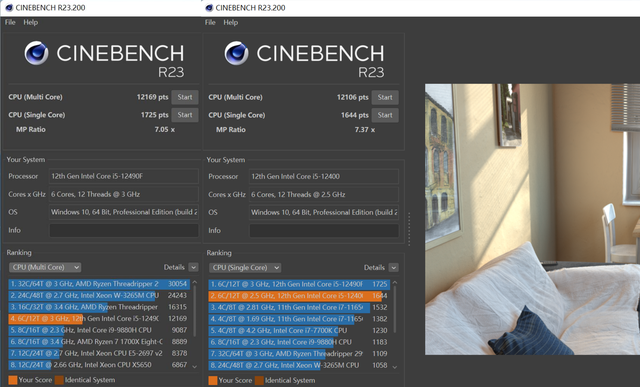Image resolution: width=640 pixels, height=387 pixels.
Task: Click the orange Your Score swatch, left window
Action: pyautogui.click(x=13, y=380)
